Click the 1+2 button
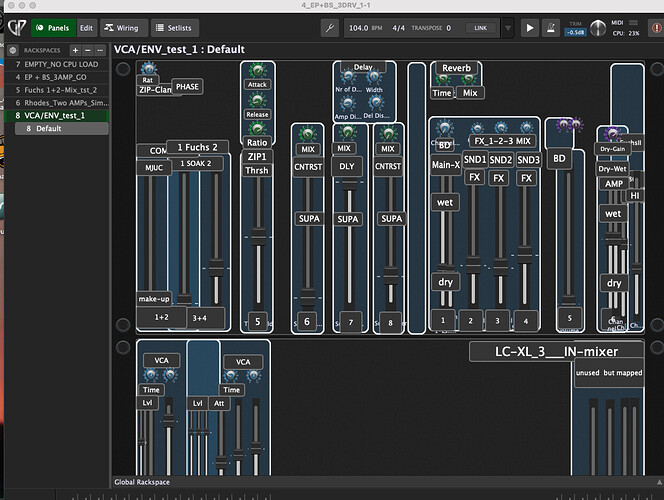 161,317
